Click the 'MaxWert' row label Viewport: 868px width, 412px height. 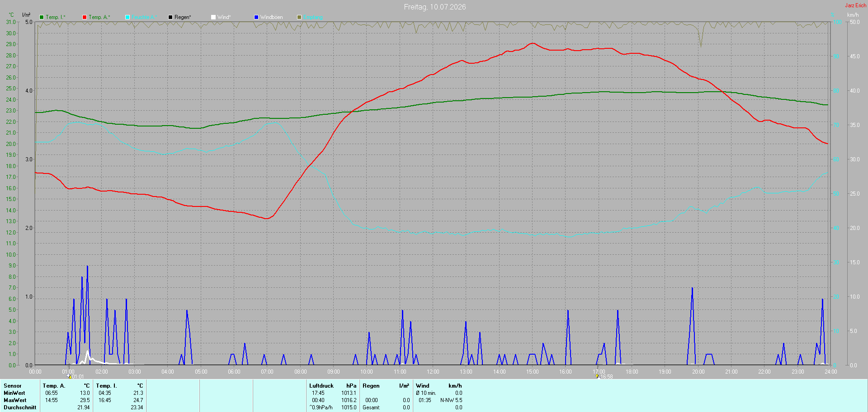click(x=15, y=400)
